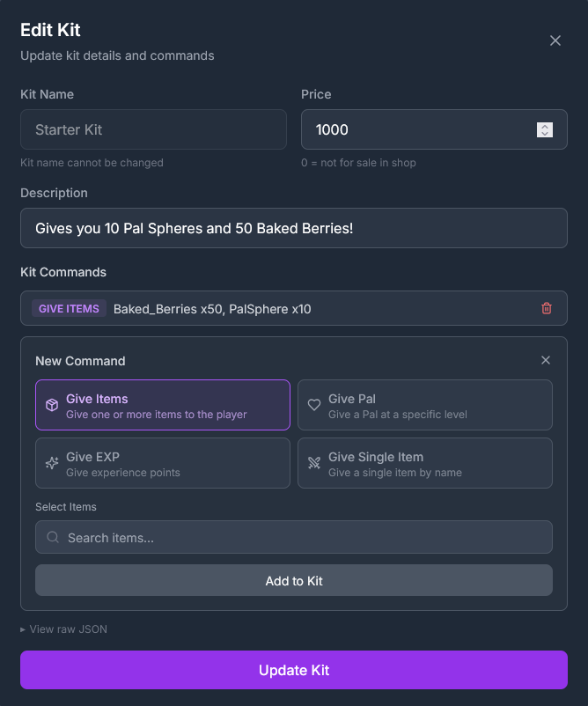Choose the Give Pal command type

(x=425, y=405)
